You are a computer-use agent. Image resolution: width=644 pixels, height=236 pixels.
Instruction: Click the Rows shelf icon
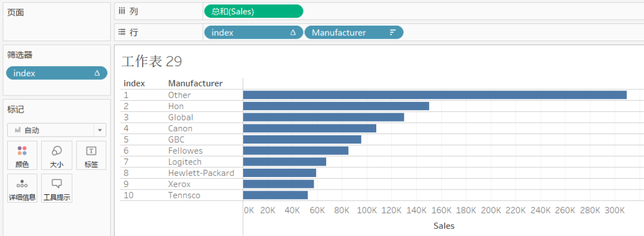tap(122, 32)
